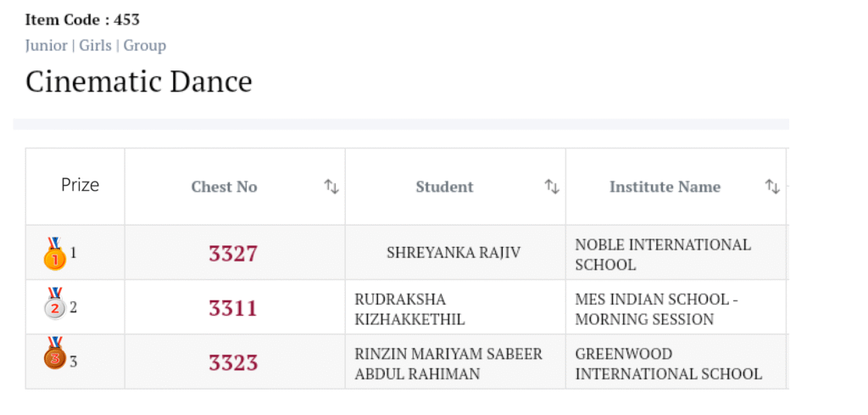868x415 pixels.
Task: Sort table by Institute Name arrows
Action: coord(772,187)
